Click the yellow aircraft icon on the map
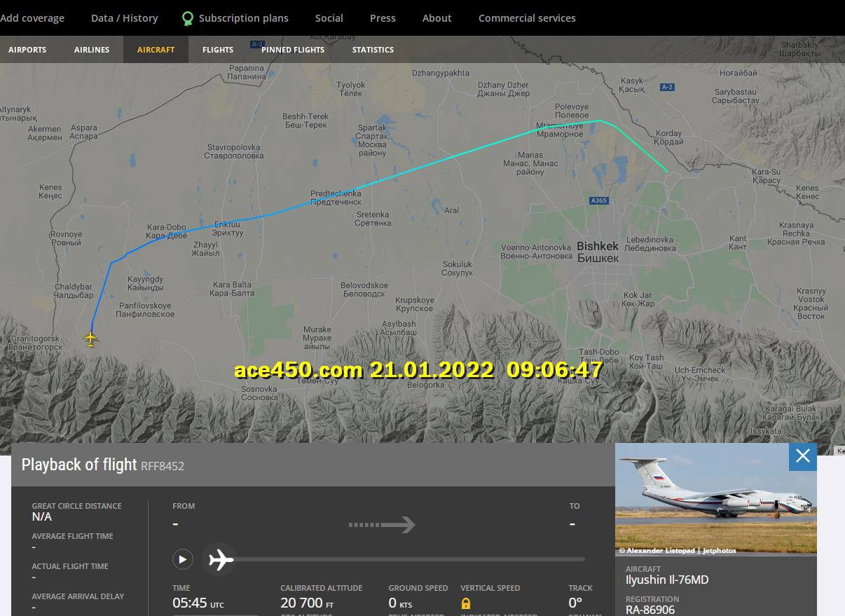 tap(91, 339)
